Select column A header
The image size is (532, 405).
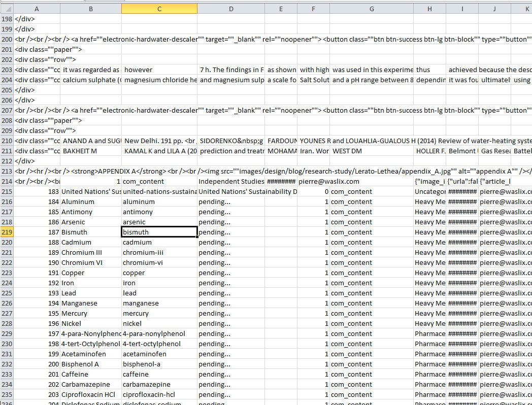click(37, 9)
